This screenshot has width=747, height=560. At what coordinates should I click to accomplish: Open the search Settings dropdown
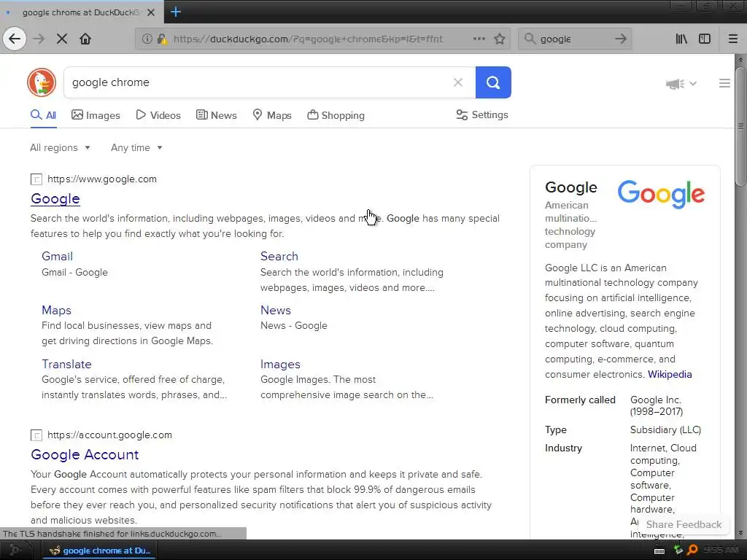coord(482,114)
